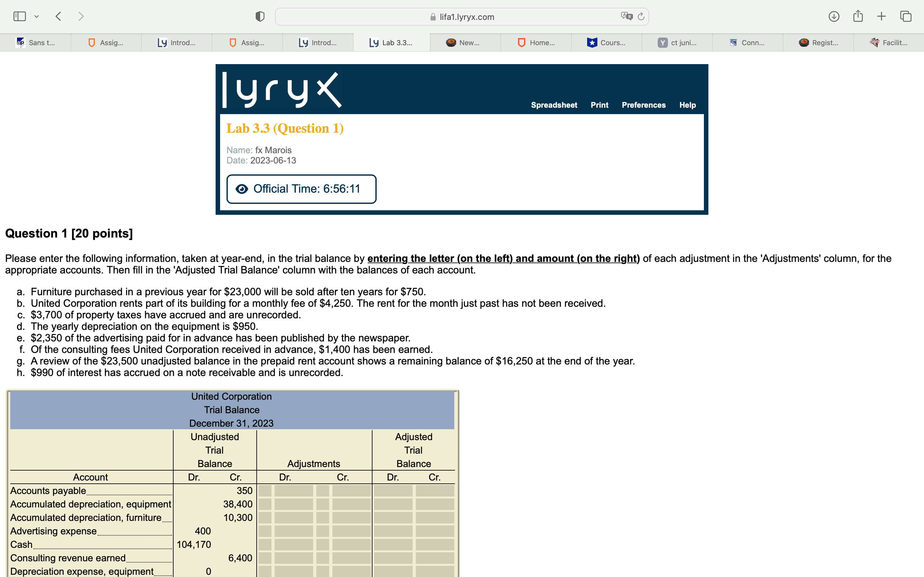This screenshot has height=577, width=924.
Task: Click the Safari sidebar toggle icon
Action: (19, 16)
